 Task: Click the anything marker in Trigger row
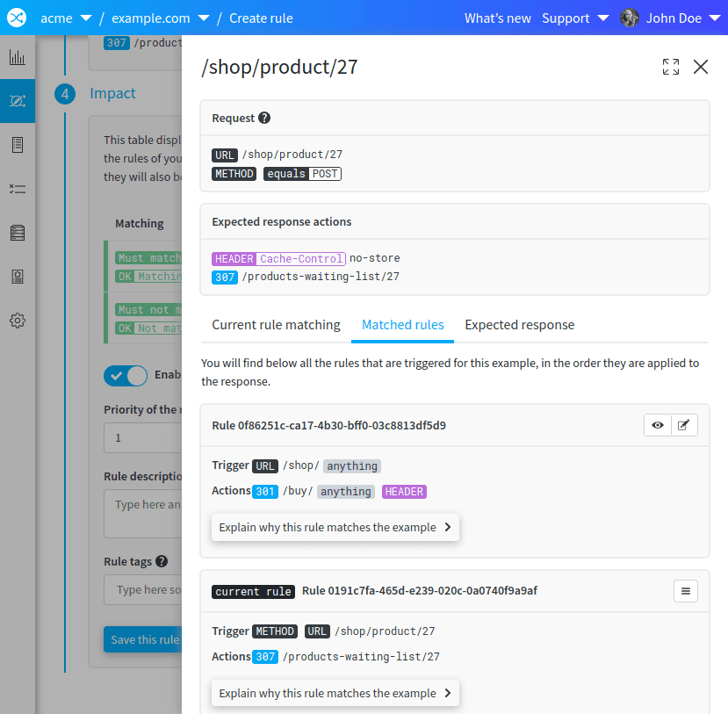(x=352, y=466)
